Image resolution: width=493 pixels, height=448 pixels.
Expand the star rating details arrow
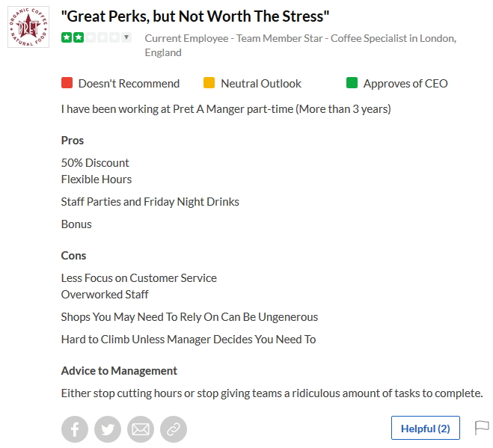pos(126,37)
